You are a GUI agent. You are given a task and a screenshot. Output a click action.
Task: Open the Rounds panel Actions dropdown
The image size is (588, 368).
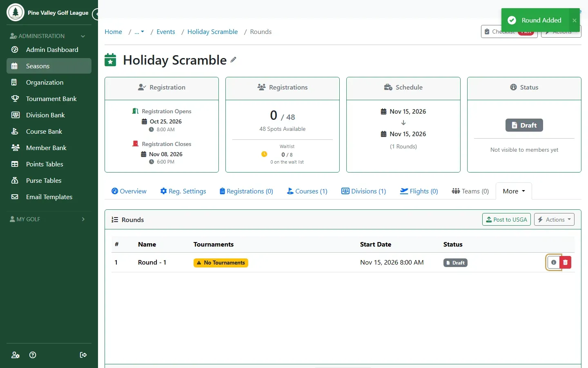point(554,220)
